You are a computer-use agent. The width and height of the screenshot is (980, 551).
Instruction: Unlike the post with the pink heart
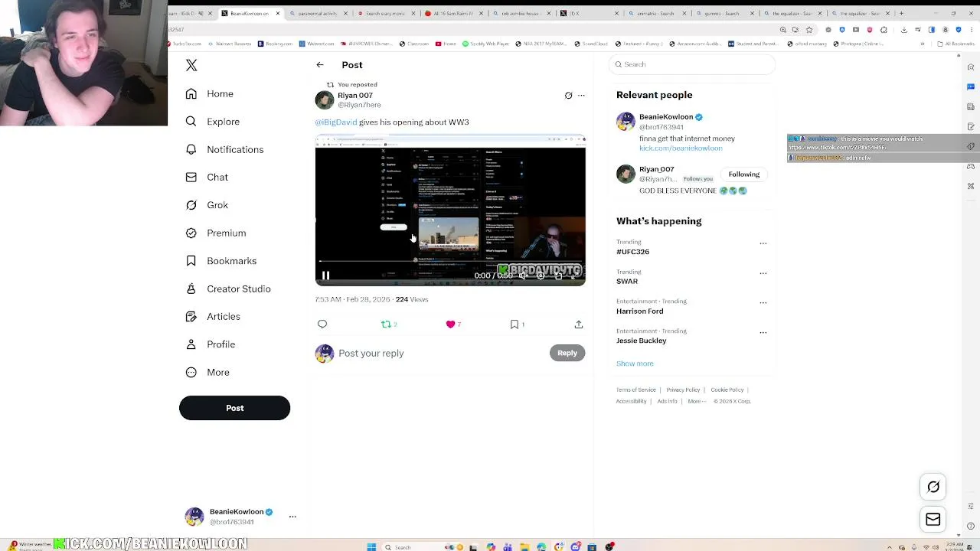451,324
